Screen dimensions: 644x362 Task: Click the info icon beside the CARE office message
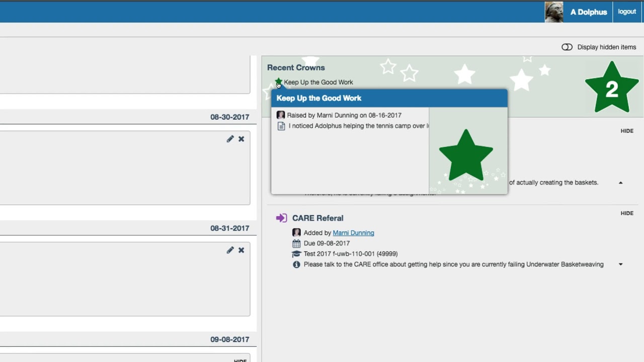296,264
